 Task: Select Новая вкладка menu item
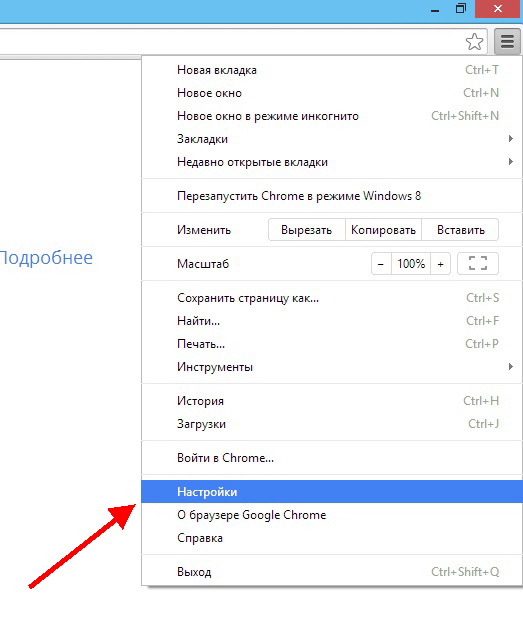click(332, 70)
